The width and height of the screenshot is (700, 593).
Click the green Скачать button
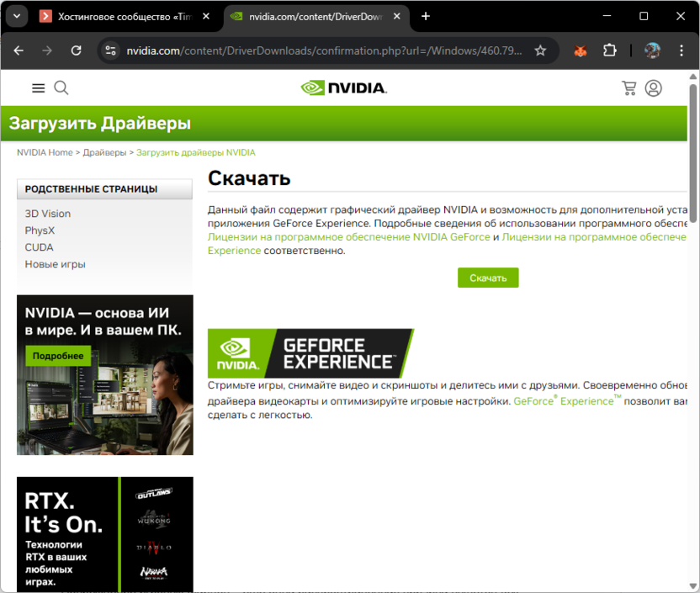488,278
